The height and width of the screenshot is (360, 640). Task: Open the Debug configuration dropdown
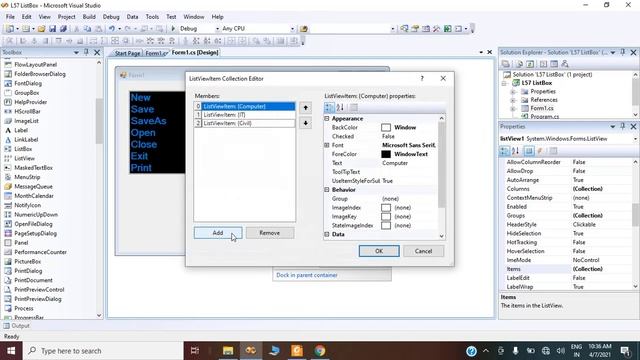217,29
